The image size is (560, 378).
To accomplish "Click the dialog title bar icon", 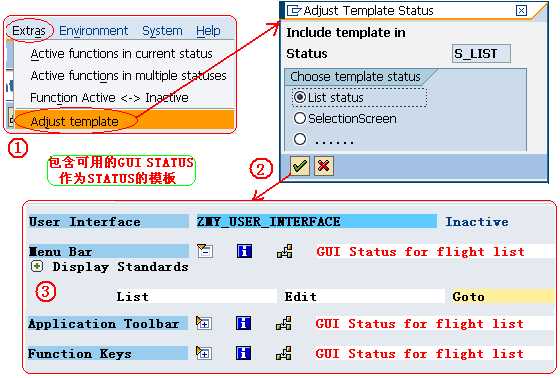I will (294, 11).
